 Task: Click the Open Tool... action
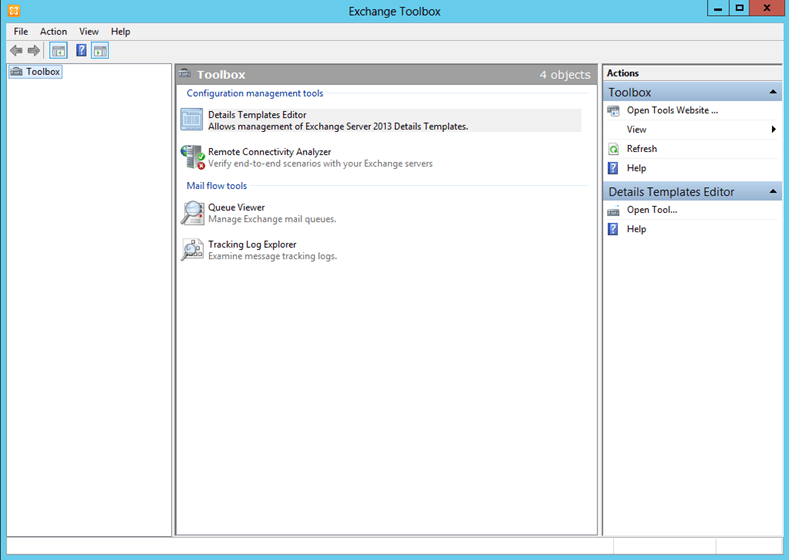[x=652, y=210]
